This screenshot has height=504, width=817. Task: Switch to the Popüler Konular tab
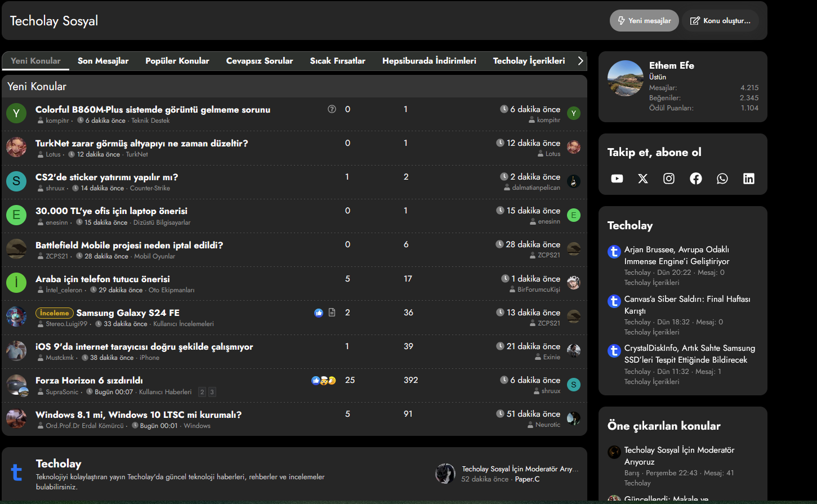click(x=177, y=61)
